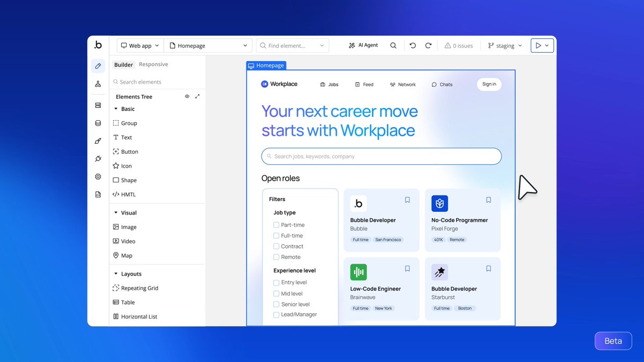The image size is (644, 362).
Task: Click the Search jobs, keywords, company field
Action: click(x=382, y=157)
